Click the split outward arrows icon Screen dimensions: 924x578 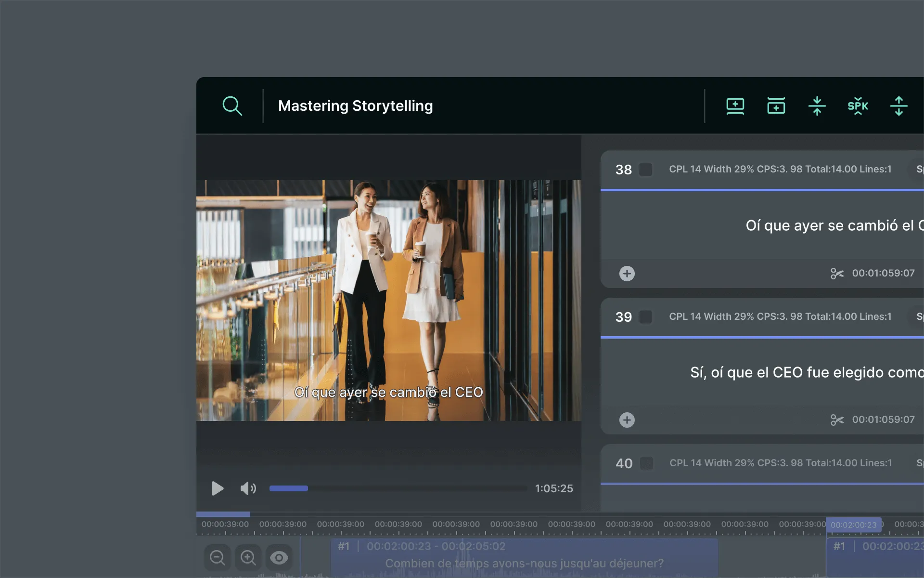point(898,105)
